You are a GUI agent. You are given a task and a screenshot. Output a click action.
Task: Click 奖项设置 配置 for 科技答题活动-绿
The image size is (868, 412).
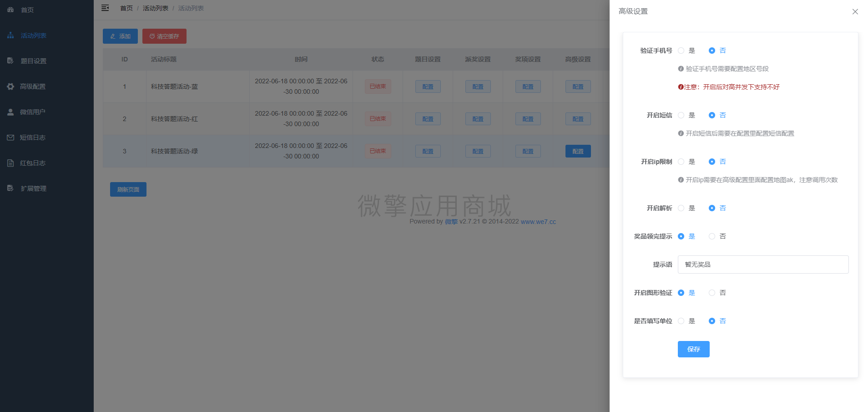pyautogui.click(x=528, y=151)
